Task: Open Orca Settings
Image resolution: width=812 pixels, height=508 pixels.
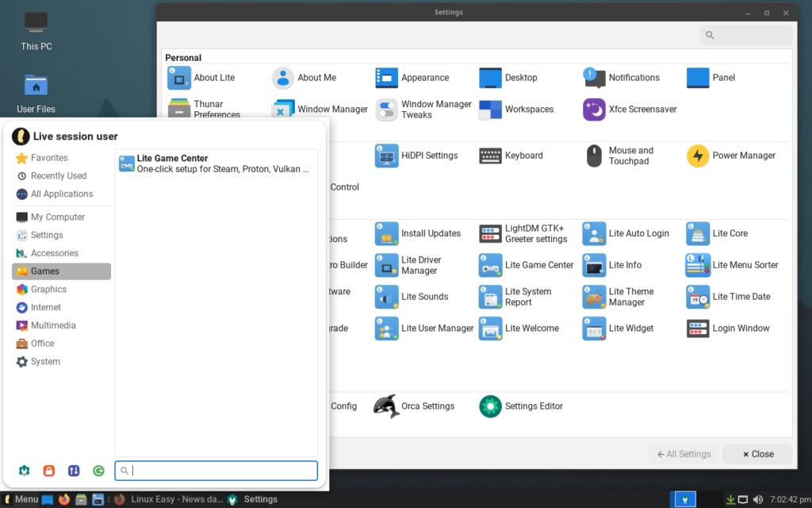Action: (414, 406)
